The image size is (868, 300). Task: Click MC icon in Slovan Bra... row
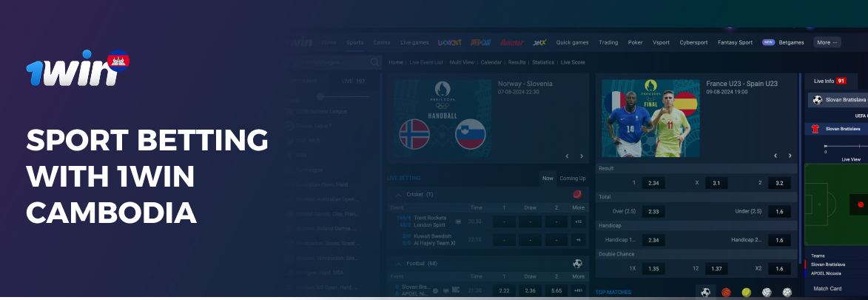click(x=456, y=290)
